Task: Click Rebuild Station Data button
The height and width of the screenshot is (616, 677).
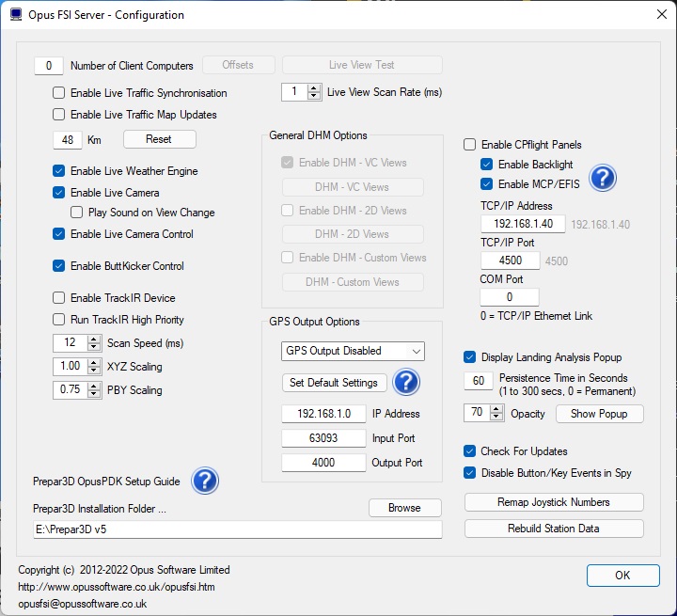Action: click(554, 529)
